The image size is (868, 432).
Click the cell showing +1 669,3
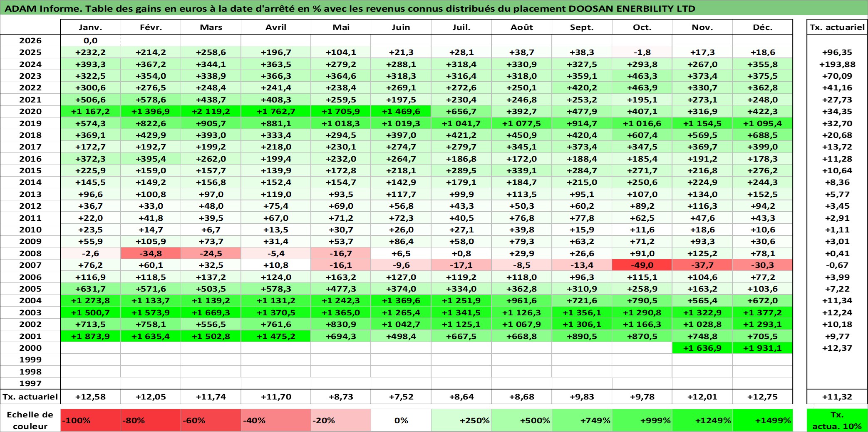(211, 312)
